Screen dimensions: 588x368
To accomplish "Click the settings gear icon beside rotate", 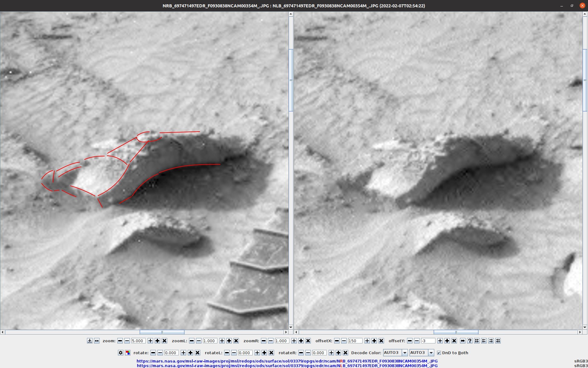I will click(121, 353).
